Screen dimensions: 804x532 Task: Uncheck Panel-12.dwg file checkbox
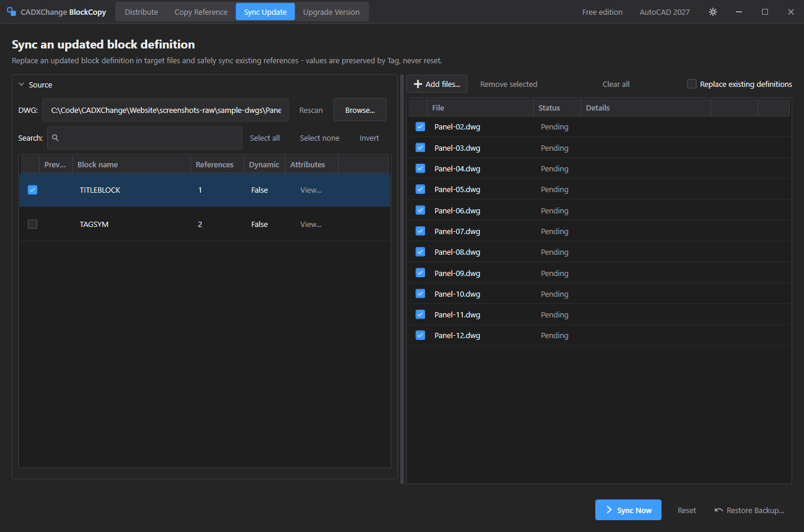(x=420, y=335)
